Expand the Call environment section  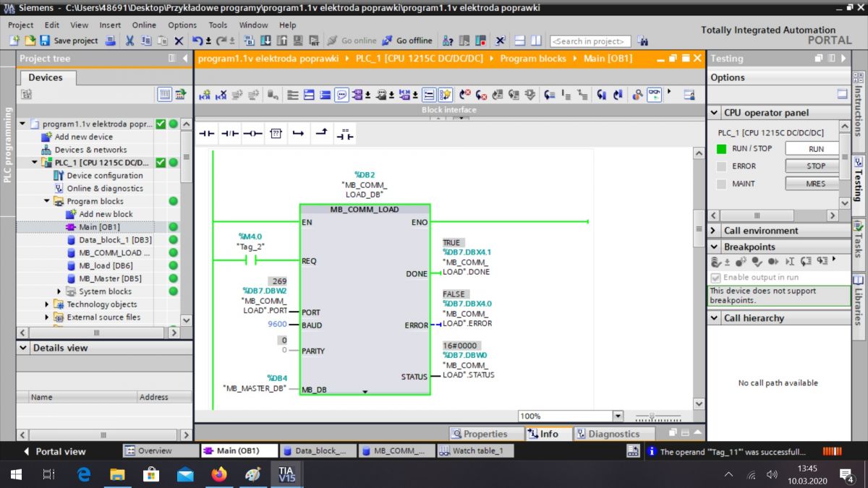pos(715,231)
